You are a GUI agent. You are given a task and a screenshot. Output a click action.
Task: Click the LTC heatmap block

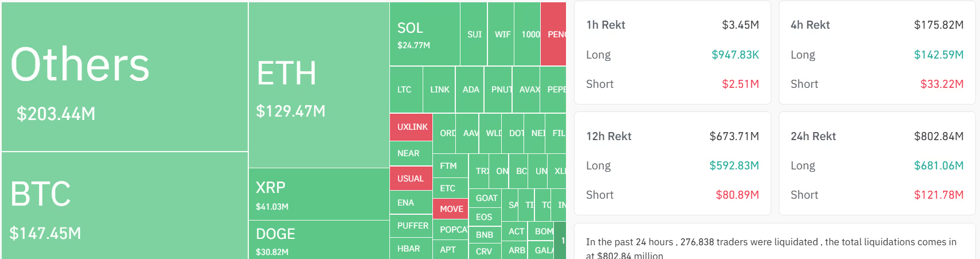[405, 90]
